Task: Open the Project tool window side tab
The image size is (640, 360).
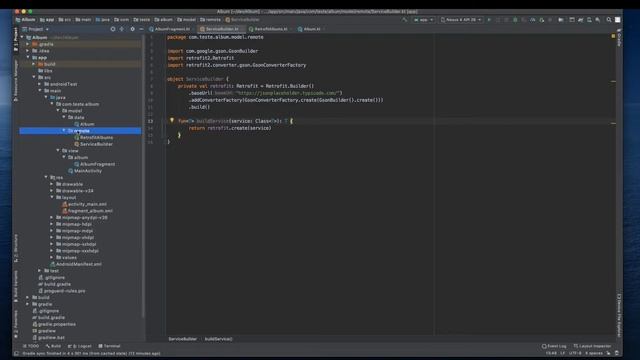Action: click(16, 39)
